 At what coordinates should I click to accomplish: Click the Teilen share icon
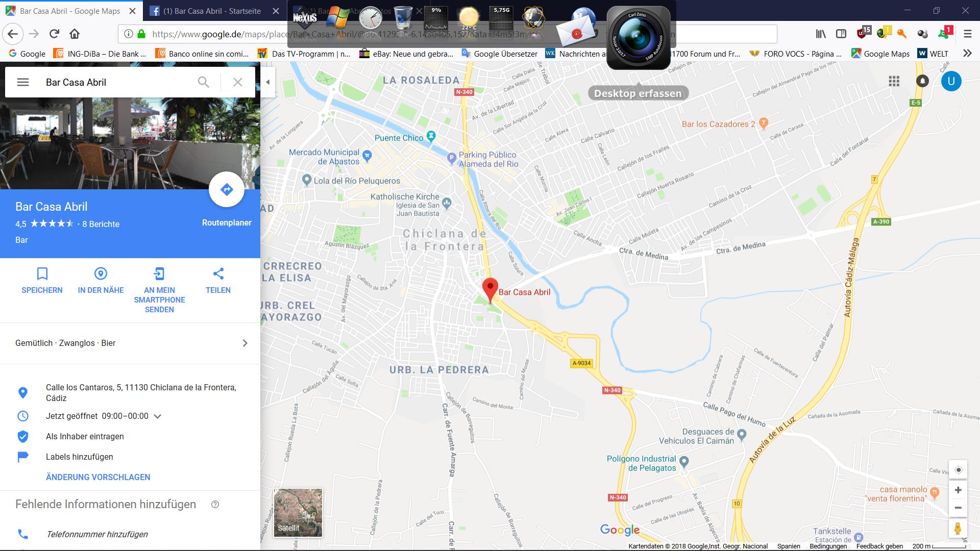tap(218, 274)
